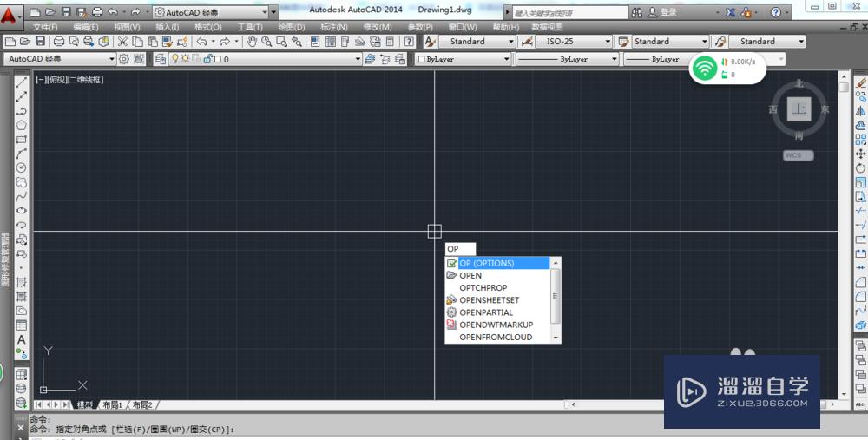This screenshot has height=440, width=868.
Task: Activate Zoom Window tool
Action: 282,42
